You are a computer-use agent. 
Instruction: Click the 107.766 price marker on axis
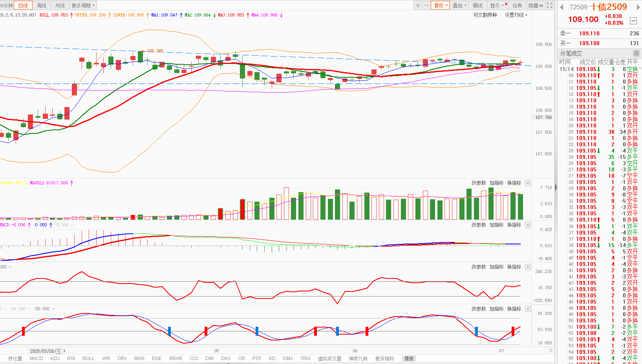coord(543,117)
